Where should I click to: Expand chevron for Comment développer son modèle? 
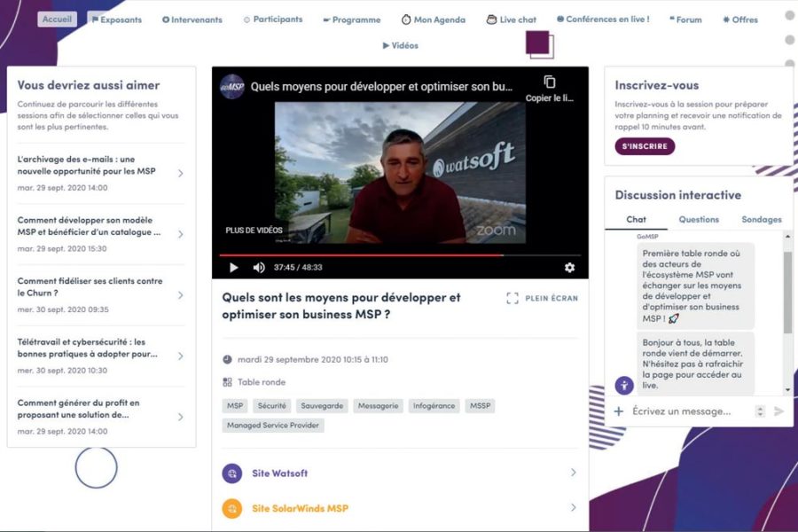tap(181, 234)
